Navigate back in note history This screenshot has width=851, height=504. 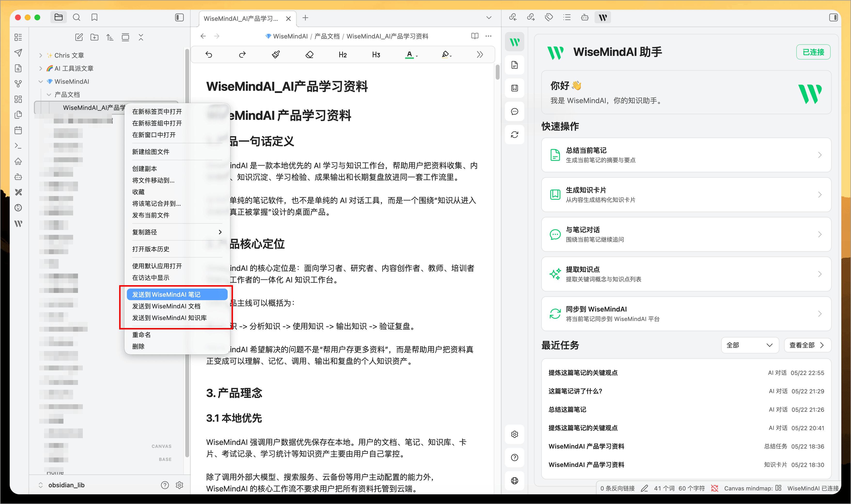click(203, 36)
